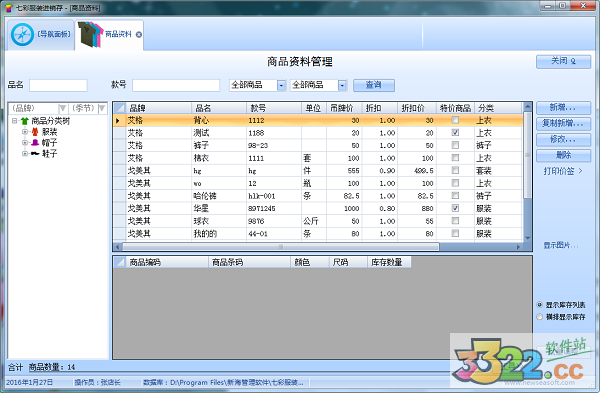600x393 pixels.
Task: Click the 关闭 button
Action: point(563,61)
